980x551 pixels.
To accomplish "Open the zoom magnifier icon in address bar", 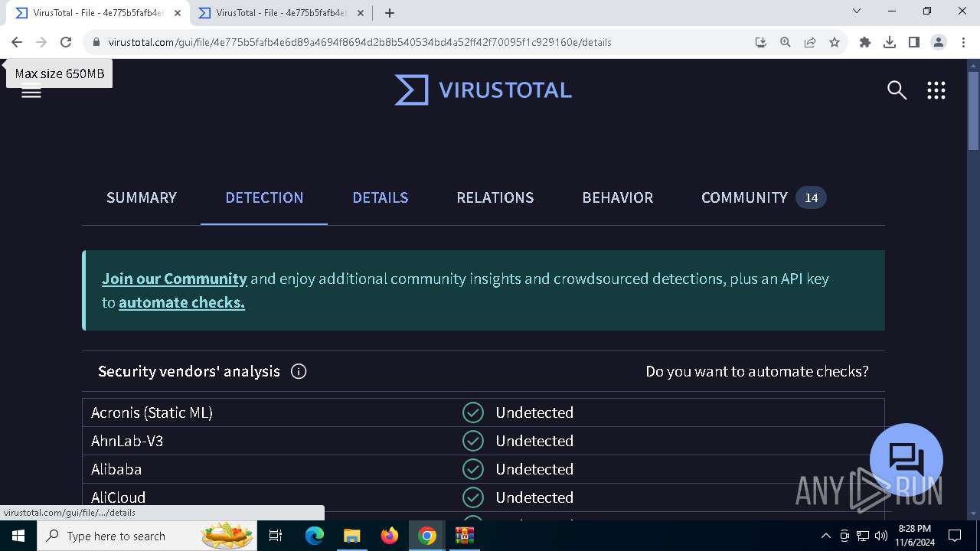I will click(x=785, y=42).
